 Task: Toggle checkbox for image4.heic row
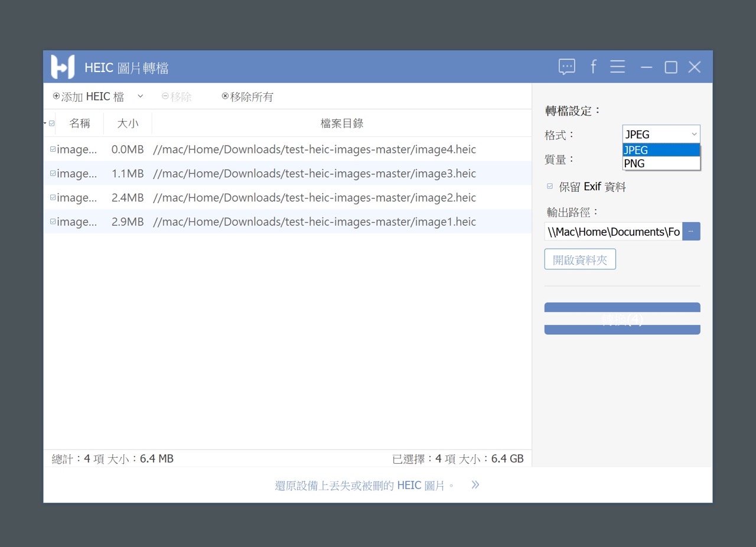[x=53, y=149]
